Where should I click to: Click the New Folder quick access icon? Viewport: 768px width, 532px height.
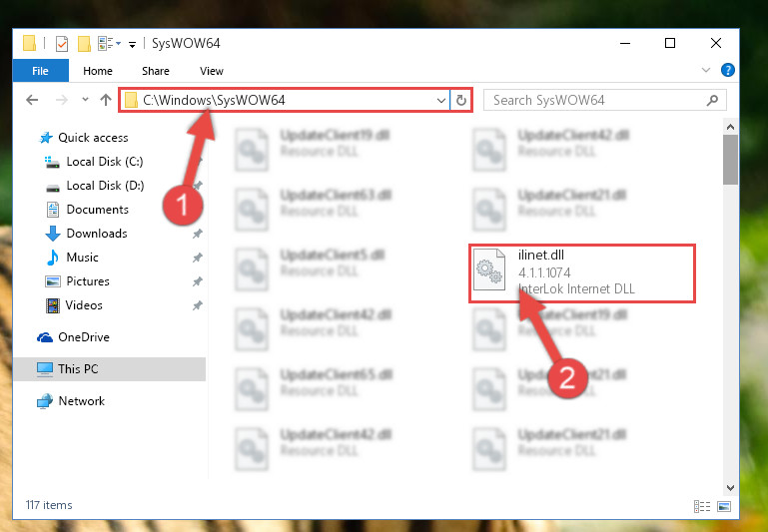click(84, 44)
